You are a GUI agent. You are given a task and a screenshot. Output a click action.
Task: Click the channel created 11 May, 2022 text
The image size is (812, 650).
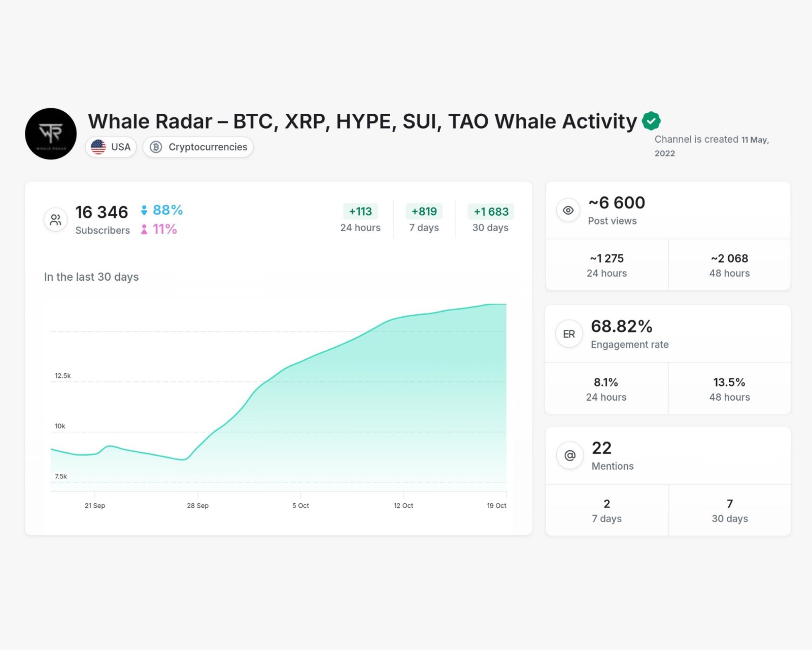click(712, 146)
